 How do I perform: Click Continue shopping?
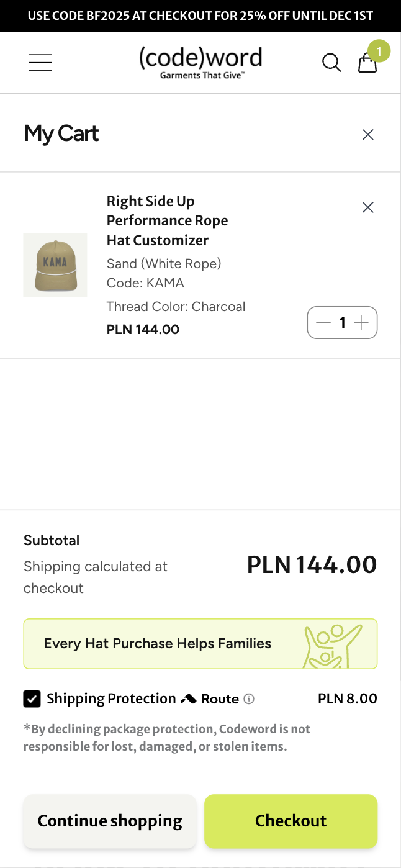pyautogui.click(x=109, y=821)
